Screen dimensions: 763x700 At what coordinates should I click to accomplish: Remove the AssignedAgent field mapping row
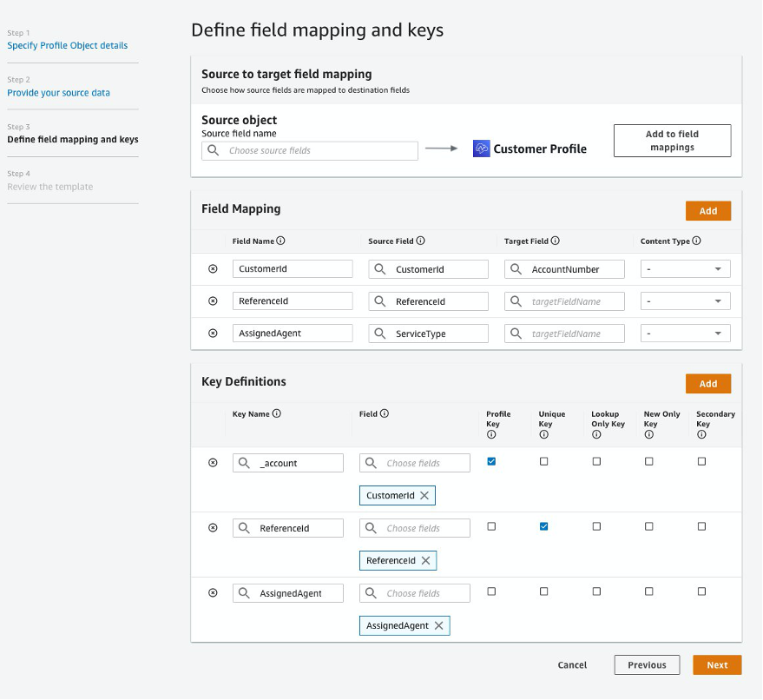213,333
